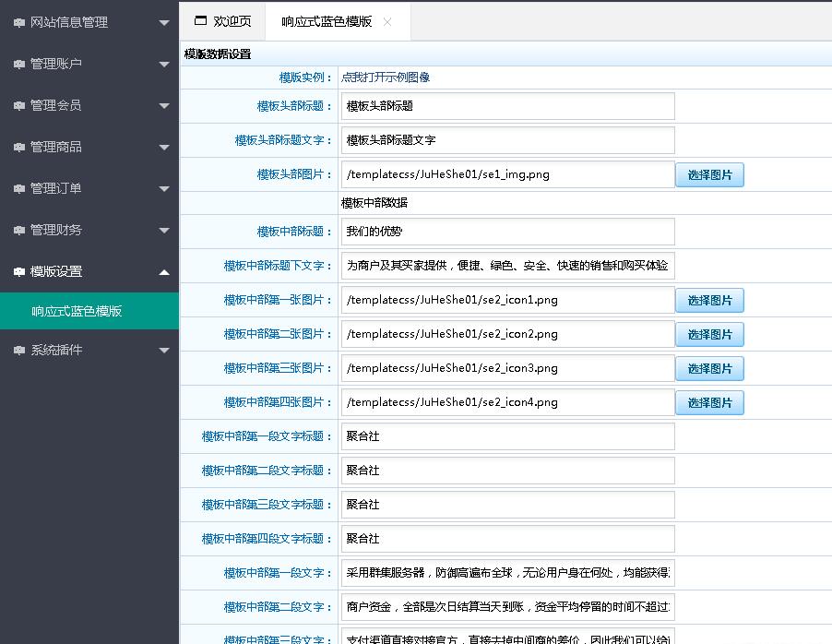The height and width of the screenshot is (644, 832).
Task: Click the 管理账户 menu icon
Action: [19, 64]
